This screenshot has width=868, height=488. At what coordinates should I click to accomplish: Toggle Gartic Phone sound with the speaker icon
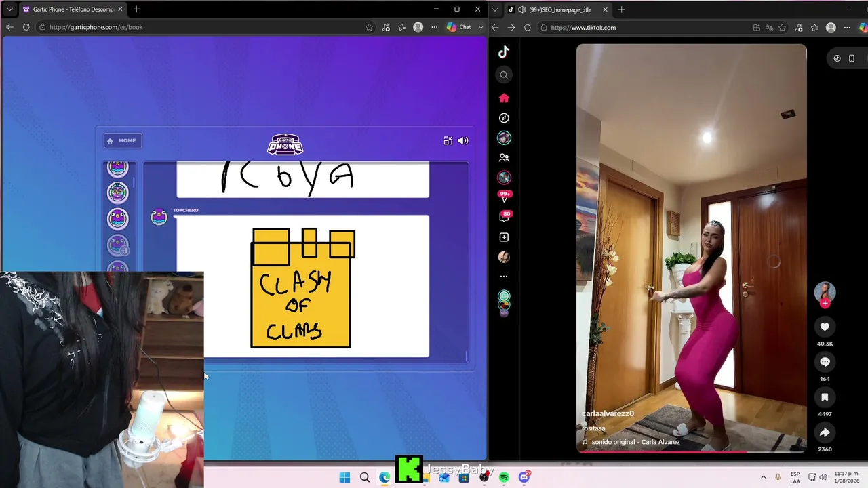click(463, 141)
